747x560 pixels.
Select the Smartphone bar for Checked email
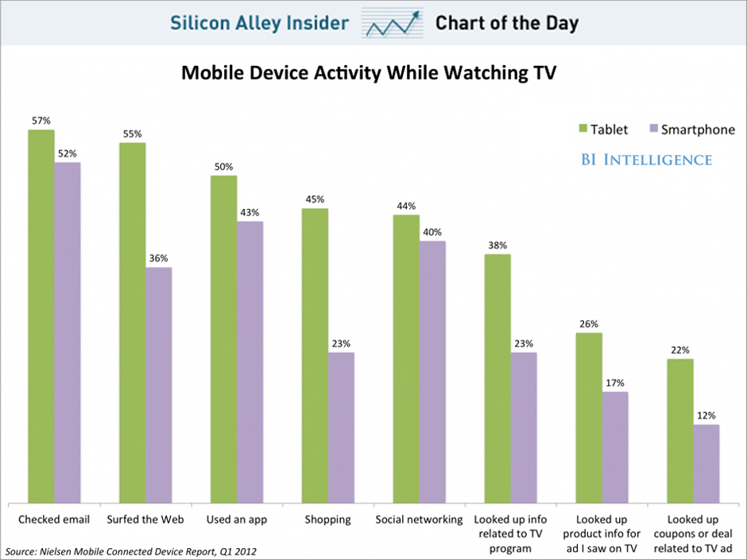tap(68, 332)
